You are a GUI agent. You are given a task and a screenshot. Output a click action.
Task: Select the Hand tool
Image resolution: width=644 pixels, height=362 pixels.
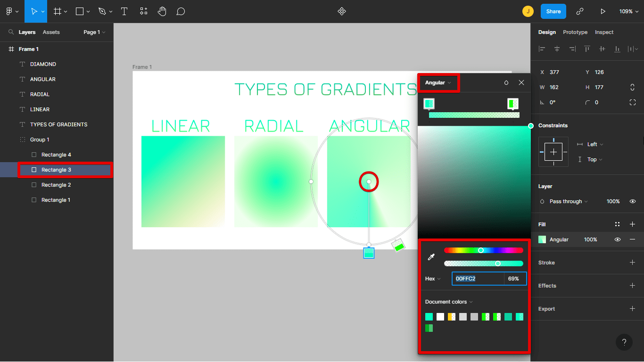tap(162, 11)
